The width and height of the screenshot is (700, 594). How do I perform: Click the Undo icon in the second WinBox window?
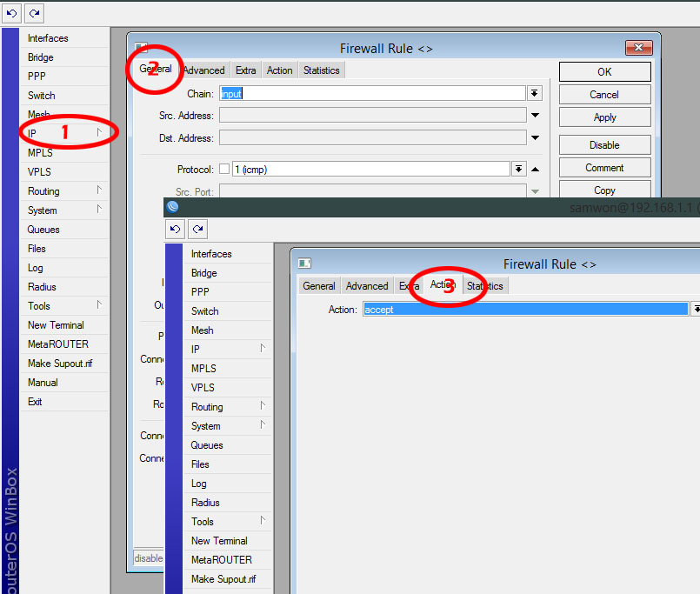174,228
